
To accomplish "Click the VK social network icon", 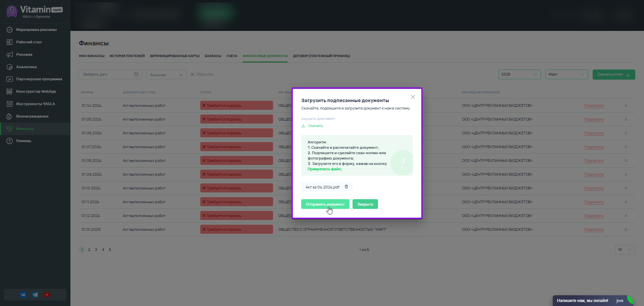I will (x=23, y=295).
